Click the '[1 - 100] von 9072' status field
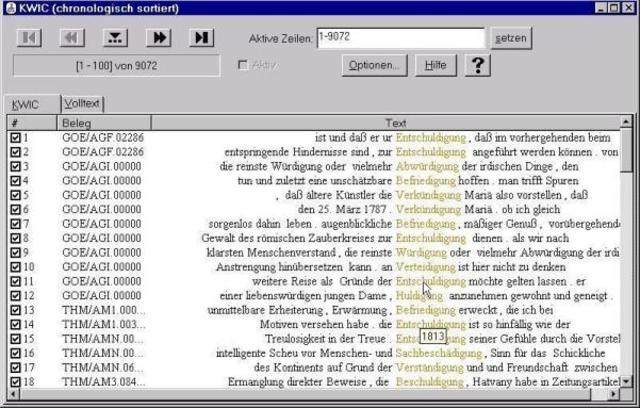Screen dimensions: 640x408 click(x=117, y=66)
